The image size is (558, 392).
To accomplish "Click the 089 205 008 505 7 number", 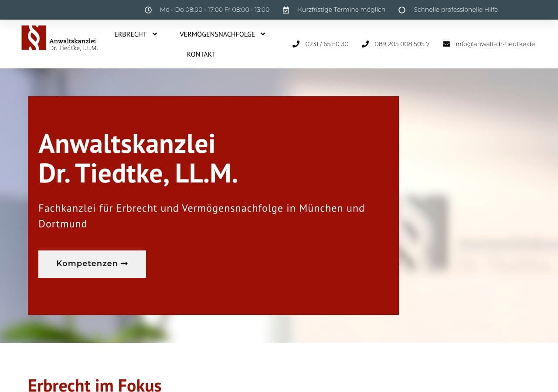I will coord(402,44).
